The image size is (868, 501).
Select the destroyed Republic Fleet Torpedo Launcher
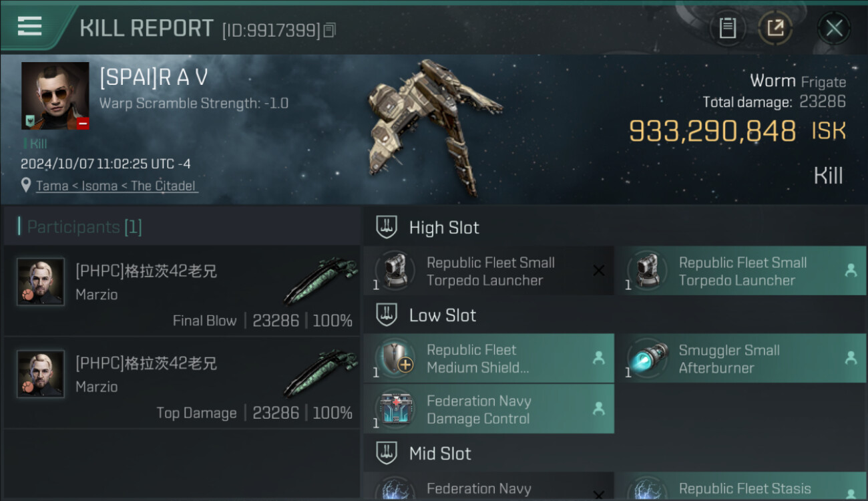(x=489, y=271)
